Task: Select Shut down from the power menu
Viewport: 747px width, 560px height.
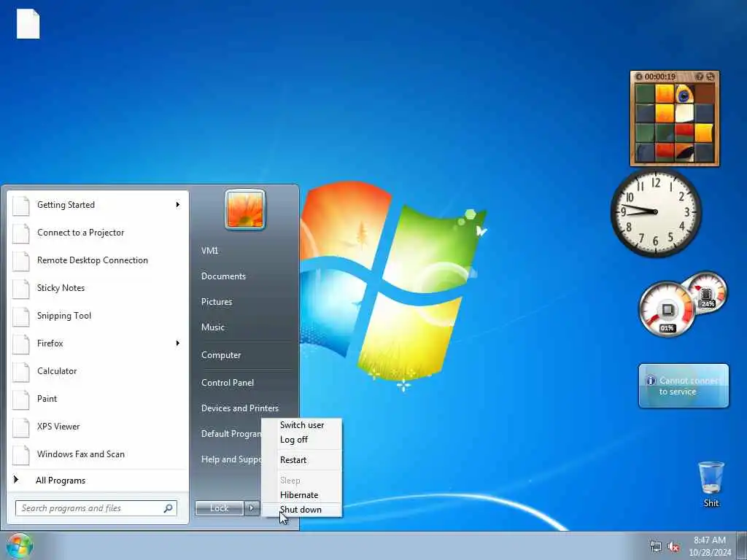Action: [301, 510]
